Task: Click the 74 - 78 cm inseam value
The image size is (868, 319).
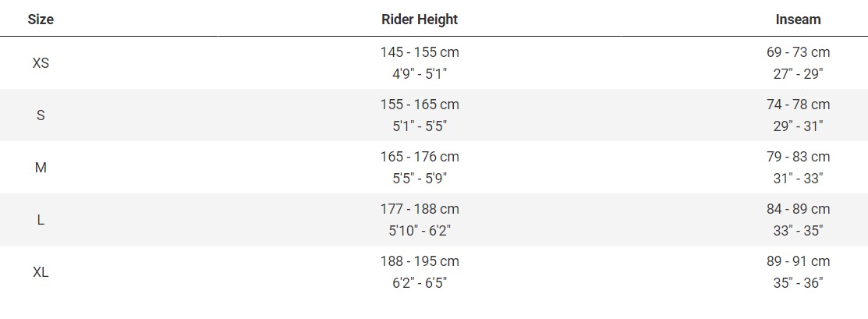Action: point(798,105)
